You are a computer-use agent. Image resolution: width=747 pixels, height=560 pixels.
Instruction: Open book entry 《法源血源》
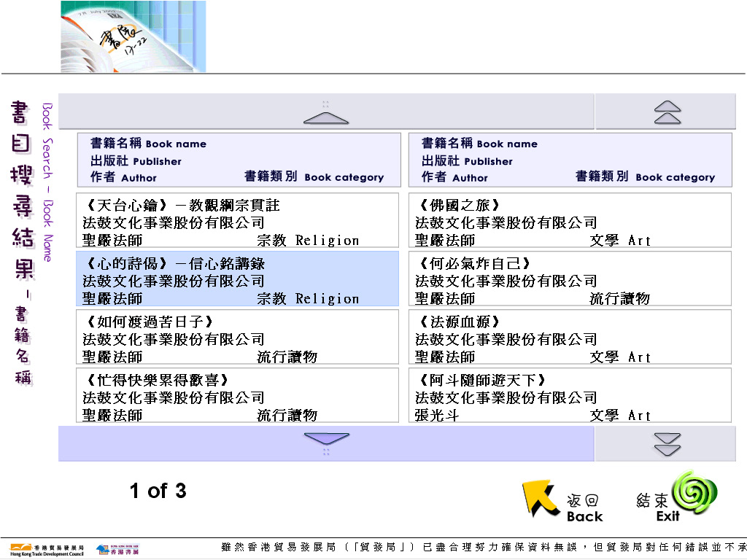click(x=570, y=337)
